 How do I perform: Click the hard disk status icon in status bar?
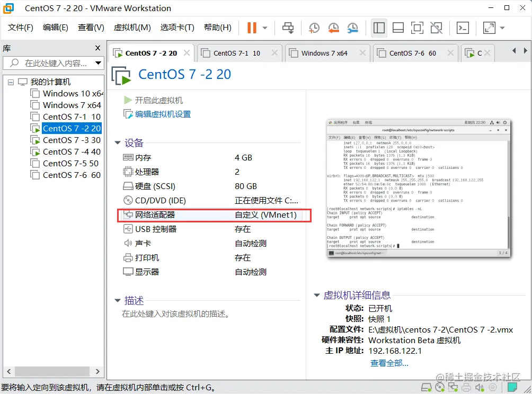point(427,388)
